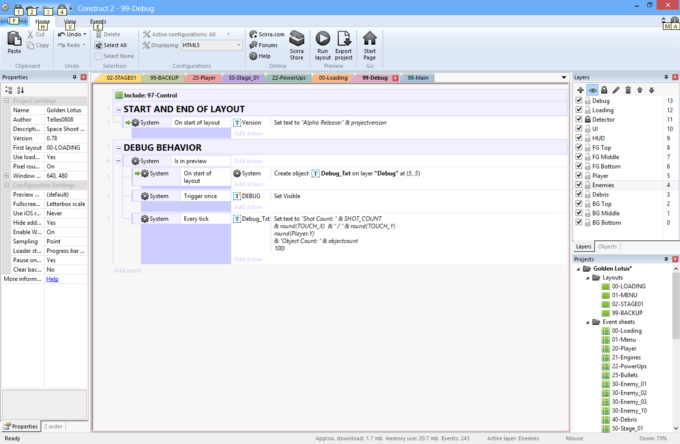The image size is (680, 444).
Task: Switch to Z order tab
Action: (53, 427)
